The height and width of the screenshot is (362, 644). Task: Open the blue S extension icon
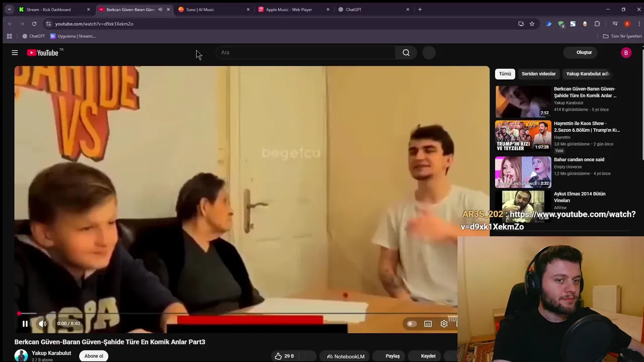tap(573, 24)
